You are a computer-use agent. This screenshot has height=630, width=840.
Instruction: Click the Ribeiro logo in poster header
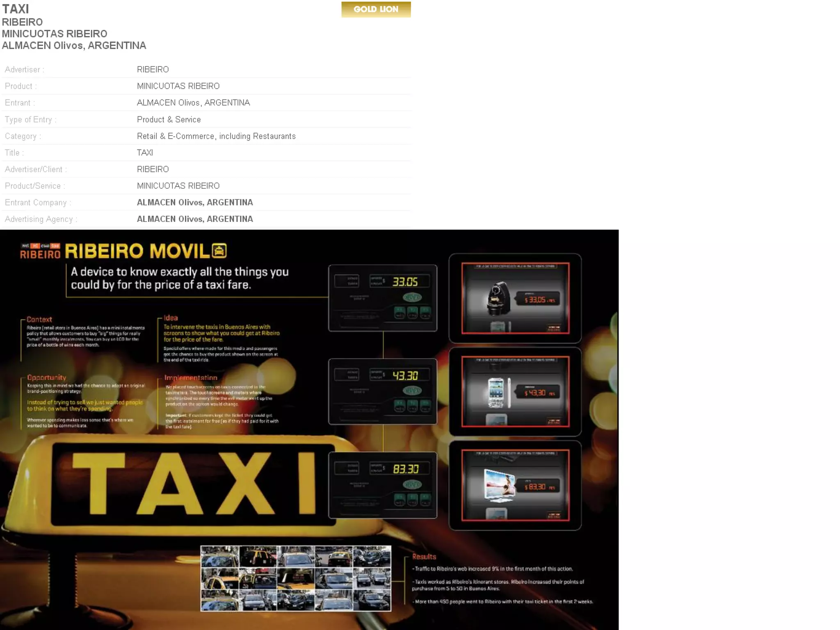(40, 251)
